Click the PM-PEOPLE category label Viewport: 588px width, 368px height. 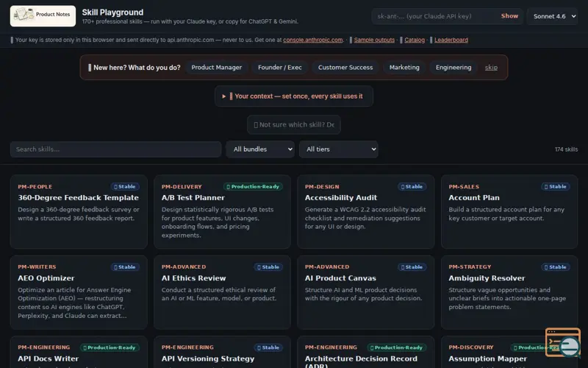[35, 187]
